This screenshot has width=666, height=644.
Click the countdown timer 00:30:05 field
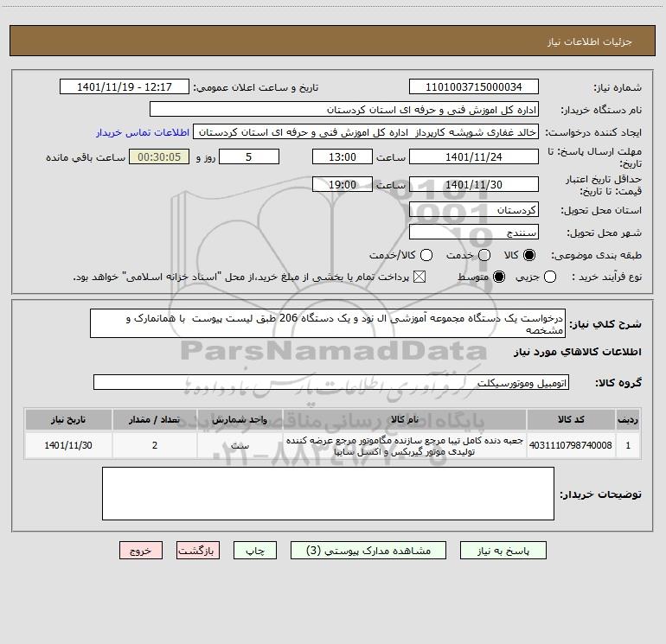point(159,156)
